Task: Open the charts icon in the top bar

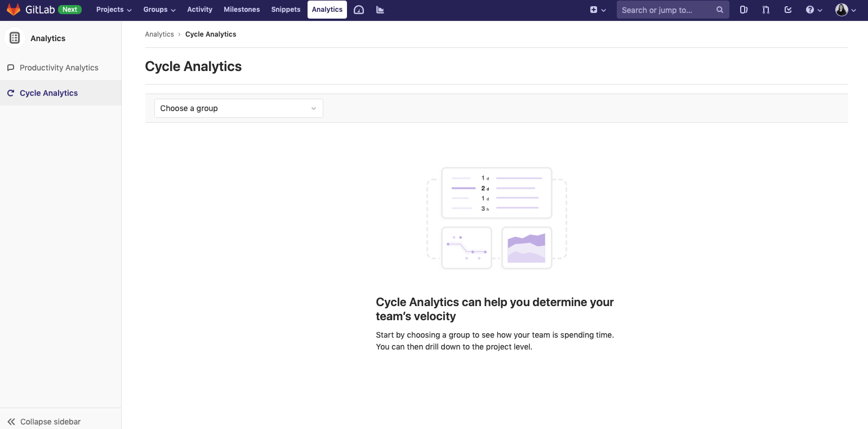Action: click(380, 10)
